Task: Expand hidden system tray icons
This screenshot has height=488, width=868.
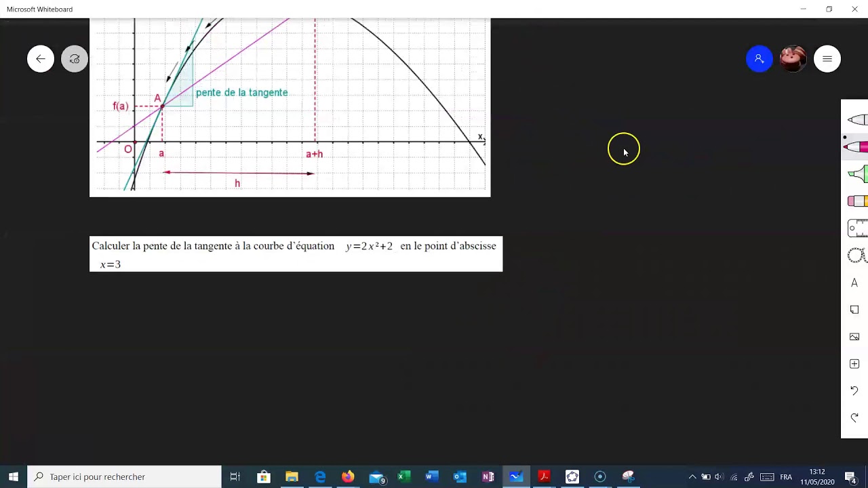Action: 692,476
